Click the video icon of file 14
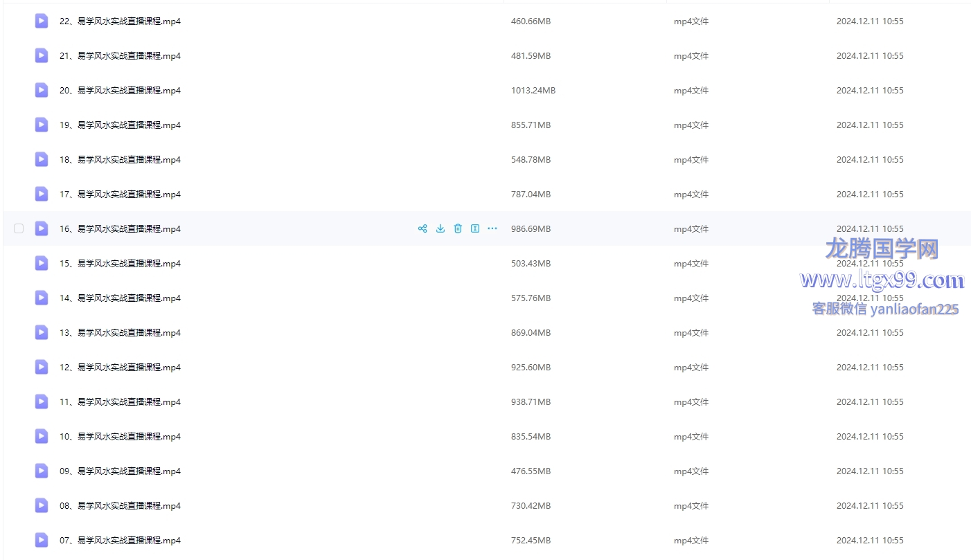Image resolution: width=971 pixels, height=560 pixels. [42, 298]
